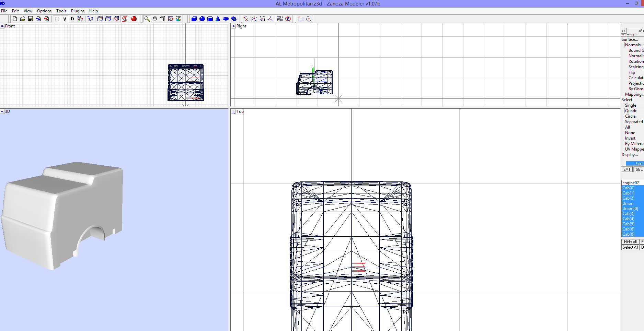Image resolution: width=644 pixels, height=331 pixels.
Task: Expand the Display section
Action: [629, 155]
